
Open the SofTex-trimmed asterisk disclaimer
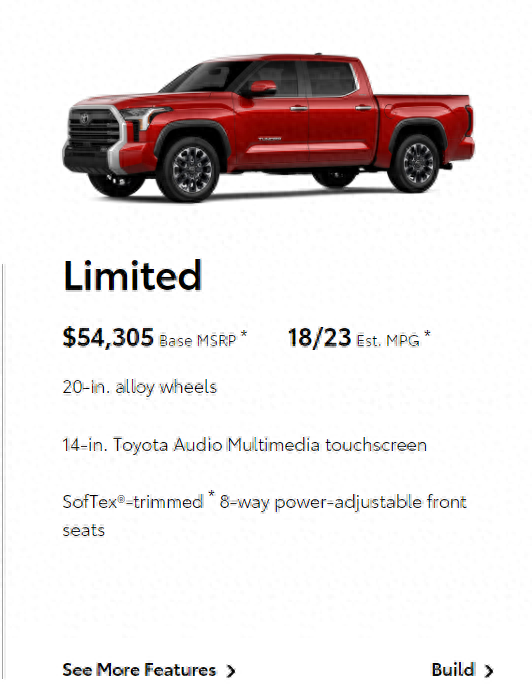coord(211,494)
